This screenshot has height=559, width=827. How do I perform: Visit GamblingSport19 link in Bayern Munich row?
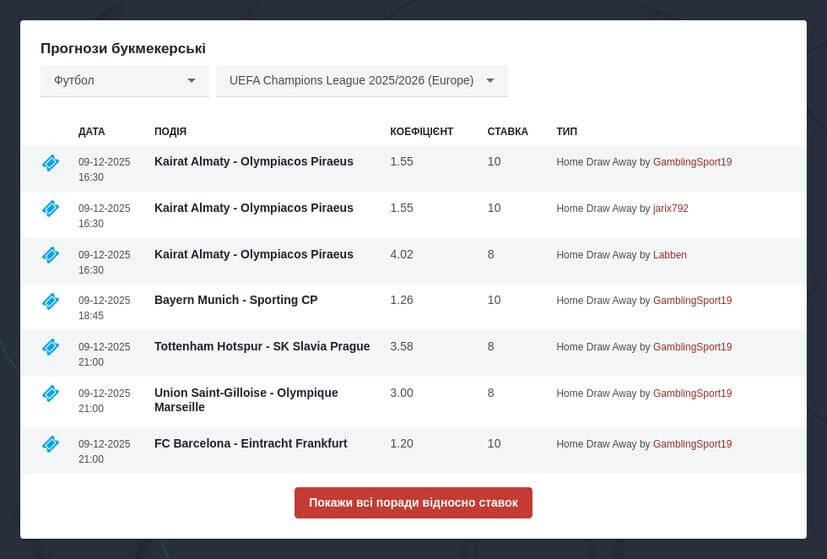click(x=692, y=301)
